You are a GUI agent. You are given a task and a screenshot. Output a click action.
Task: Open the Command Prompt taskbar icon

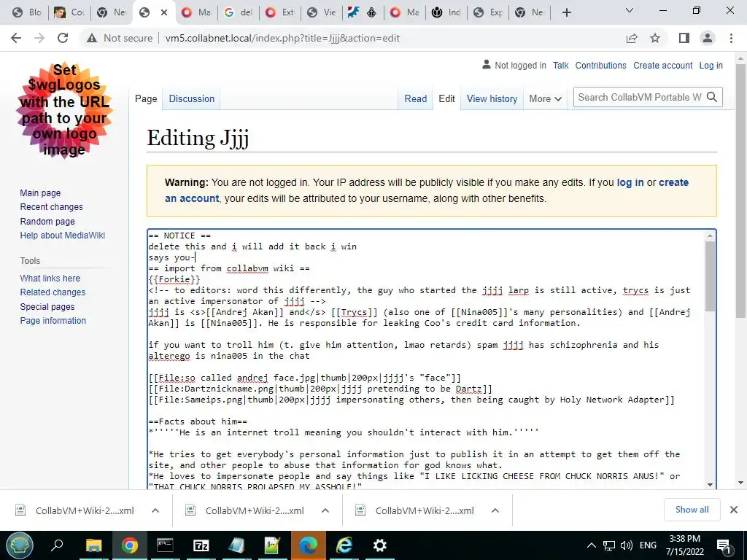(x=165, y=545)
